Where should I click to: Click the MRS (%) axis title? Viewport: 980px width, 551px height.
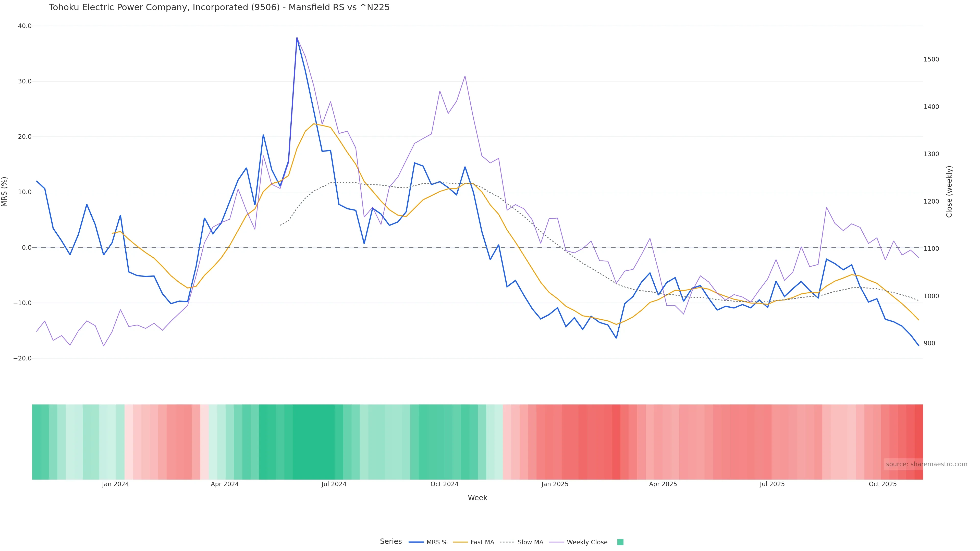pos(5,192)
